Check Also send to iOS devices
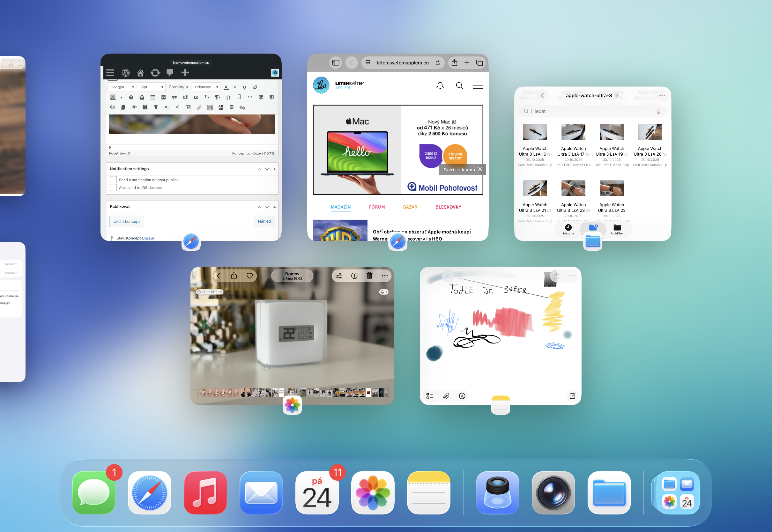 113,188
